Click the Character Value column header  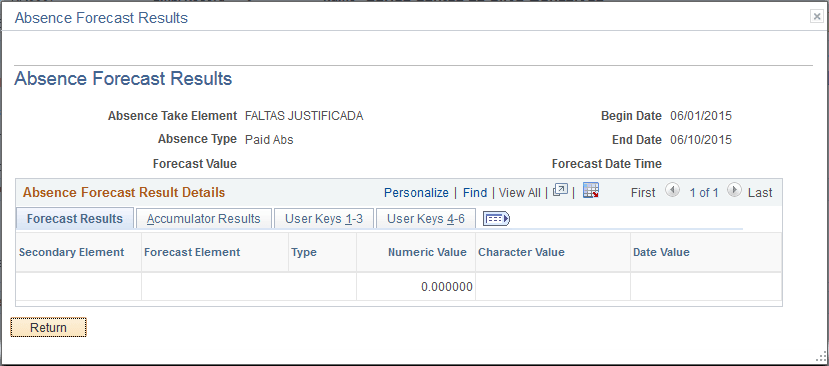coord(521,252)
